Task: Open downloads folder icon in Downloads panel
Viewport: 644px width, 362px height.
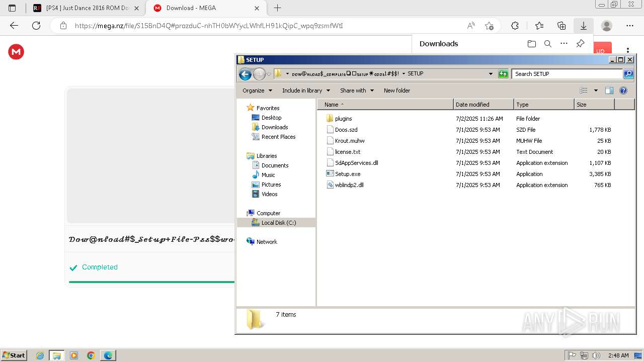Action: (x=532, y=44)
